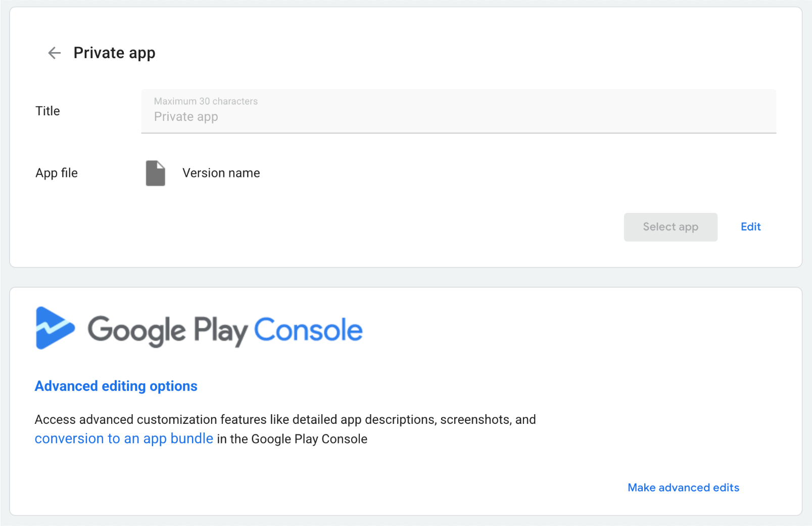Click the Private app page heading
The height and width of the screenshot is (526, 812).
pyautogui.click(x=114, y=53)
